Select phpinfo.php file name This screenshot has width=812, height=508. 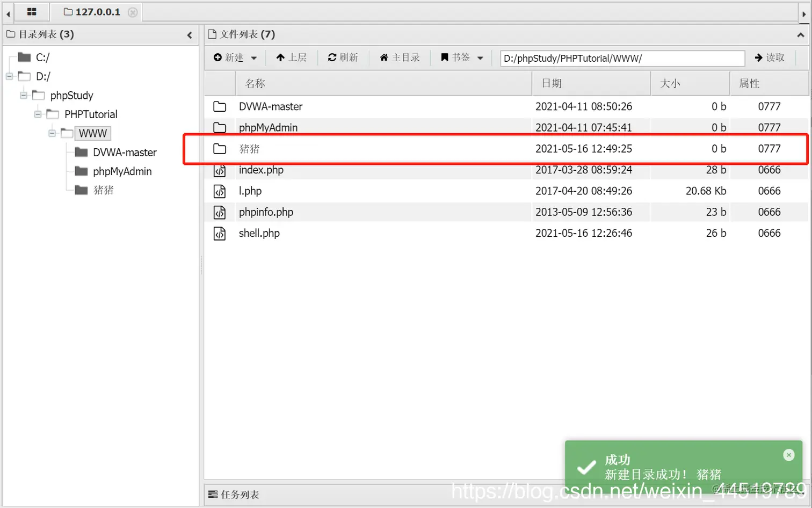tap(266, 212)
